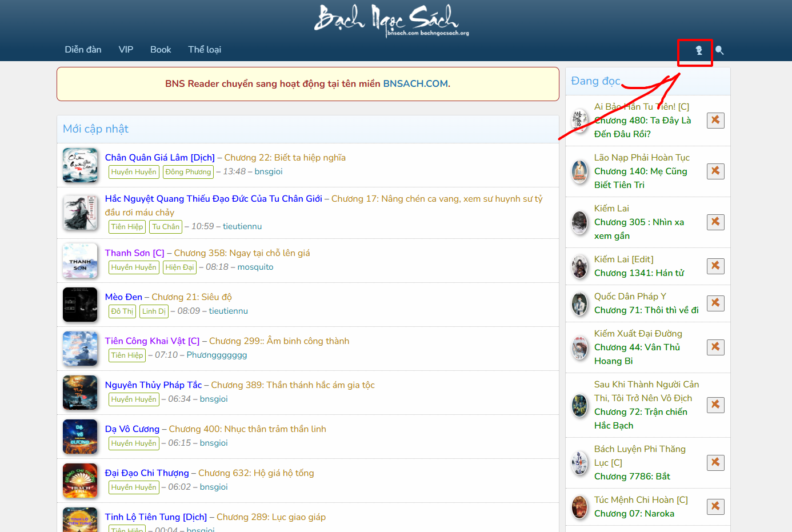Remove Kiếm Xuất Đại Đường from list
Screen dimensions: 792x532
715,347
